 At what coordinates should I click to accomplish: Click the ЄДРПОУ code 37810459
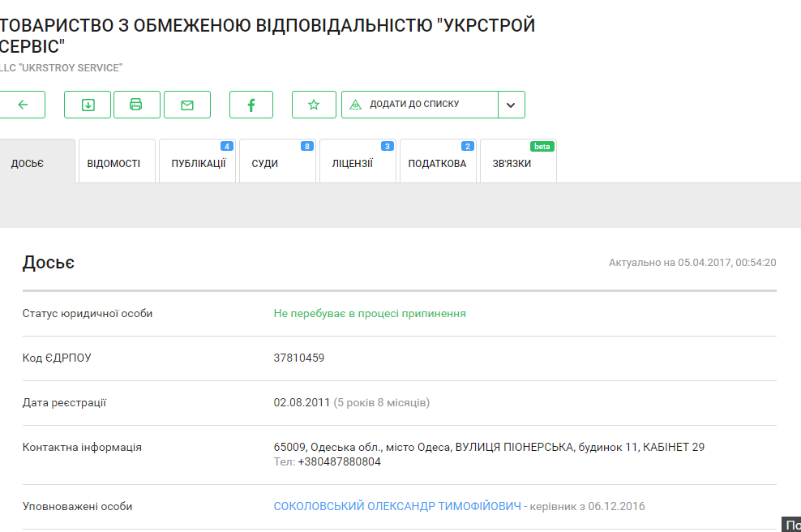(x=299, y=358)
